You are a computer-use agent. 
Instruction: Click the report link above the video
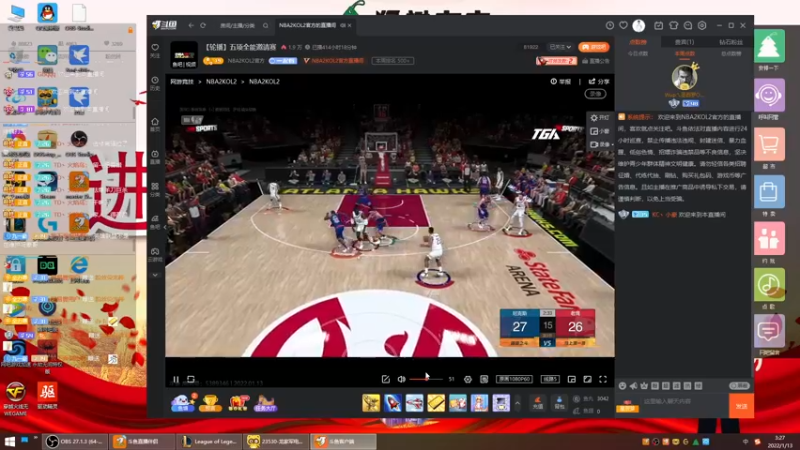[x=561, y=81]
